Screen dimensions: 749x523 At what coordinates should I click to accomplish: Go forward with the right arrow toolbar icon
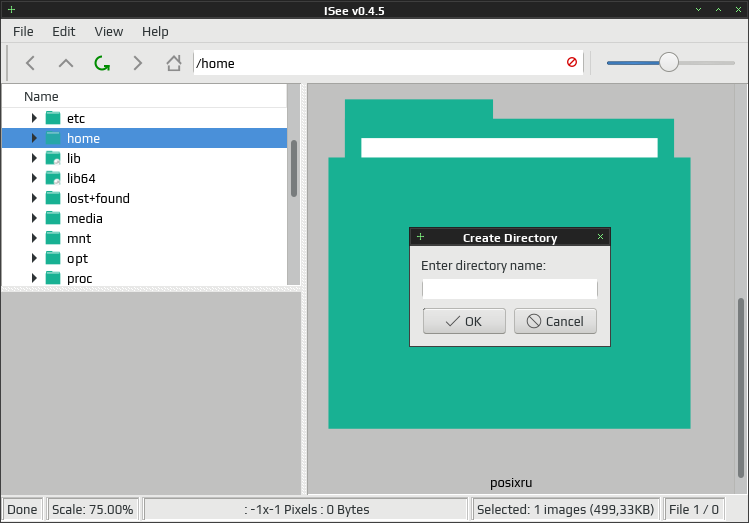tap(138, 63)
